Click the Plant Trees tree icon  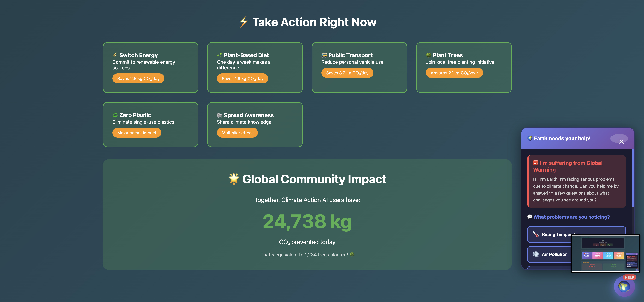428,55
